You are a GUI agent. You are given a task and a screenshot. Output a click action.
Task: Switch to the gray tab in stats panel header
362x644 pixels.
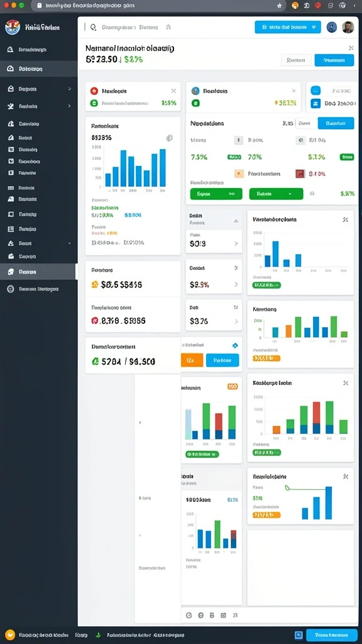pos(306,123)
